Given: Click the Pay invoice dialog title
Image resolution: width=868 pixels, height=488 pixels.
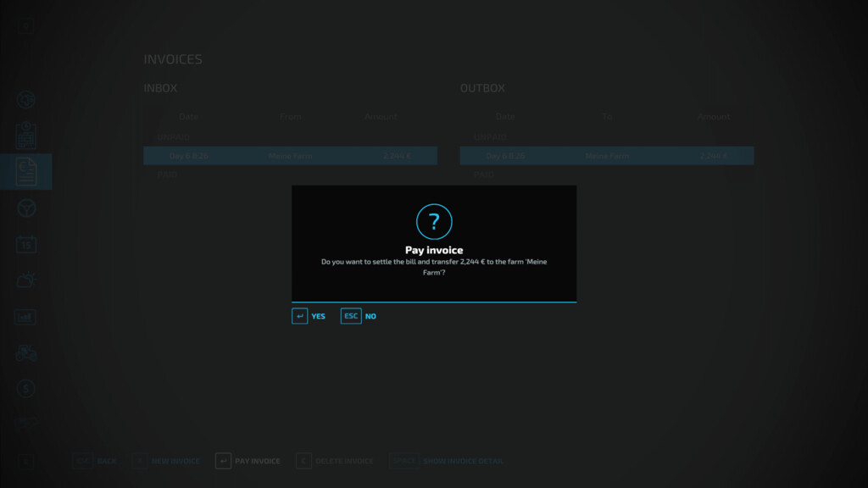Looking at the screenshot, I should (434, 250).
